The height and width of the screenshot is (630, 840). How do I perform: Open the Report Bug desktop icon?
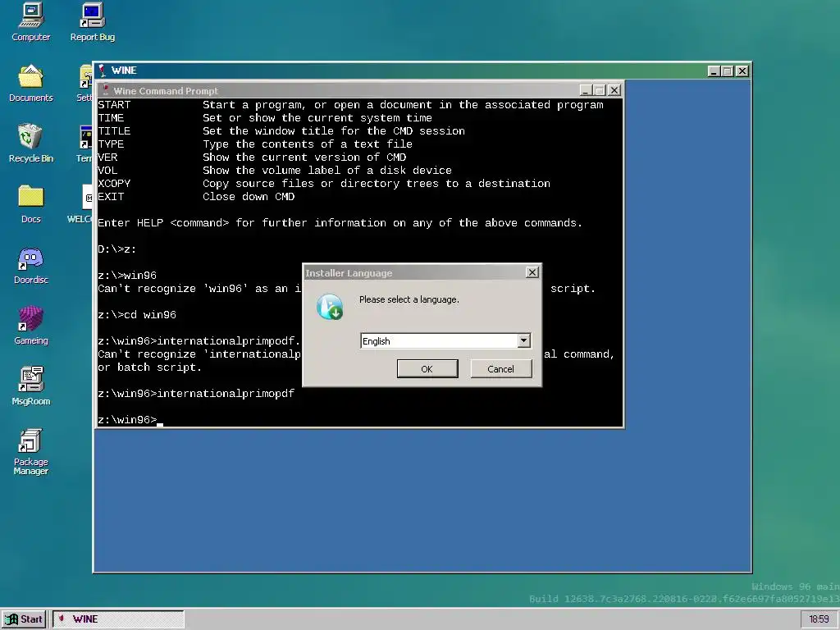click(x=92, y=22)
